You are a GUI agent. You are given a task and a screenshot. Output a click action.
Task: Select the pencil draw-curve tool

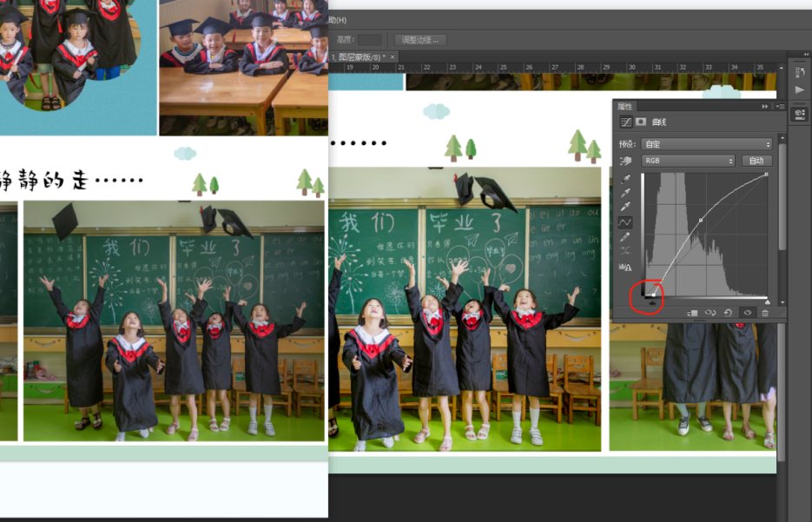click(x=625, y=237)
